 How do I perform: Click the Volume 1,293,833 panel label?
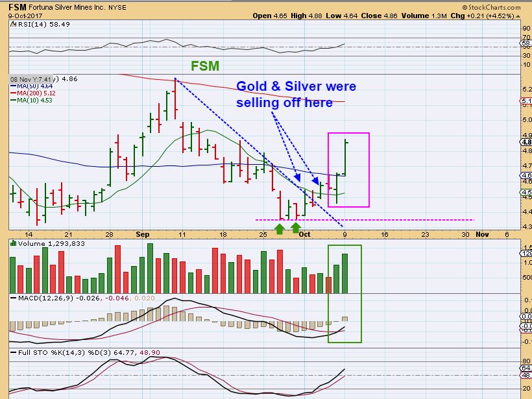pyautogui.click(x=51, y=243)
